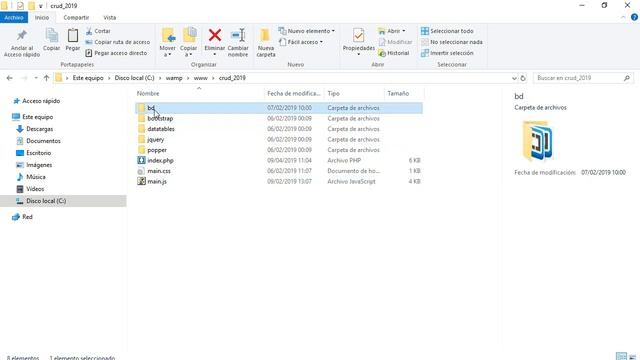Select the bootstrap folder
Screen dimensions: 640x360
279,118
